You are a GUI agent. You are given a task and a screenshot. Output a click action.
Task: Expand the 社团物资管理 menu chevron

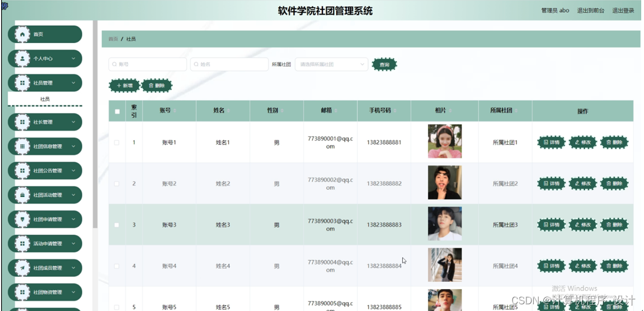click(x=73, y=292)
